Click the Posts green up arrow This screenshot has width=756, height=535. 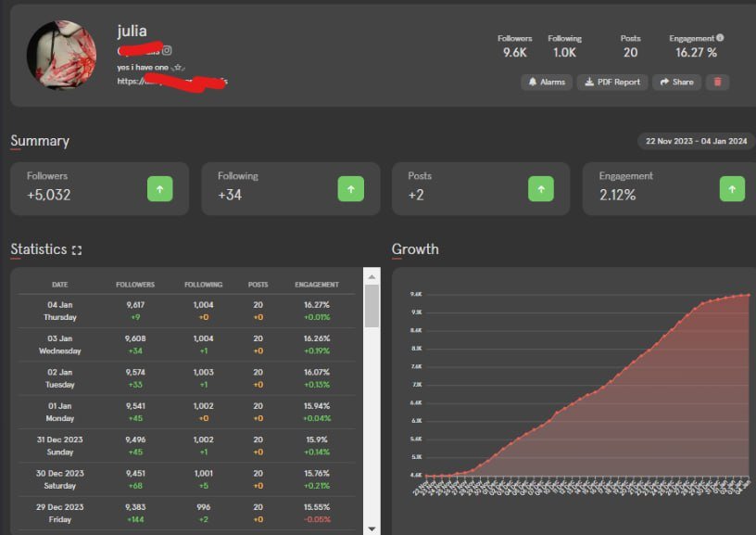pos(541,188)
